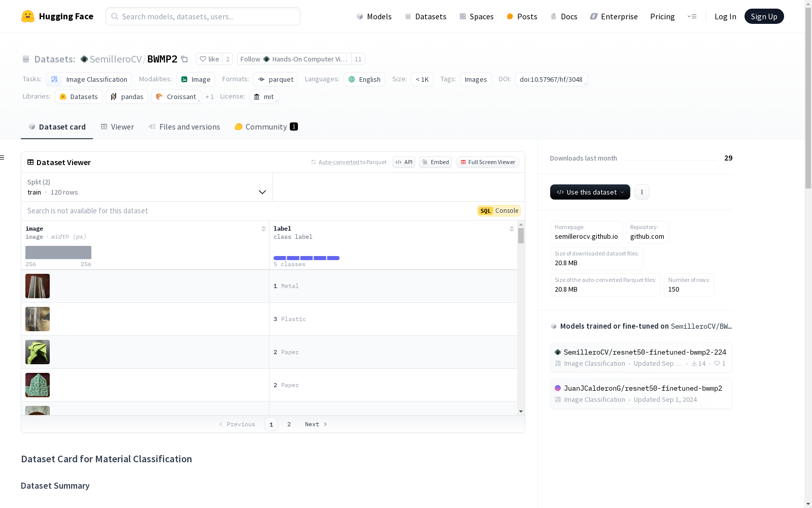Click the more options kebab icon
Screen dimensions: 812x508
pyautogui.click(x=642, y=192)
